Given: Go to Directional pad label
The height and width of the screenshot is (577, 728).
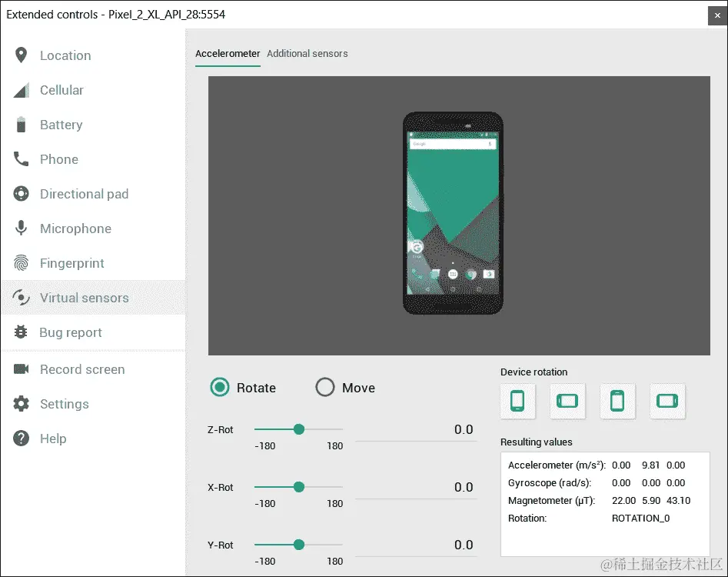Looking at the screenshot, I should [x=84, y=194].
